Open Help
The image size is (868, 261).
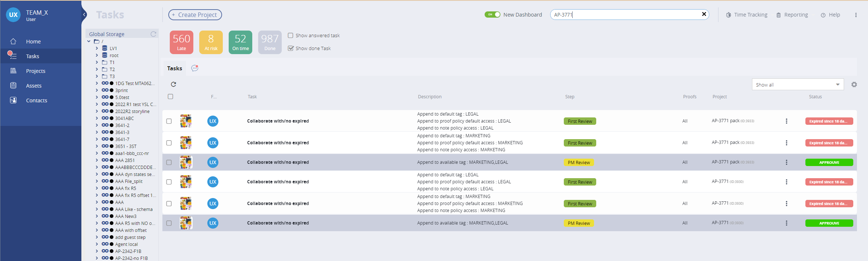831,15
